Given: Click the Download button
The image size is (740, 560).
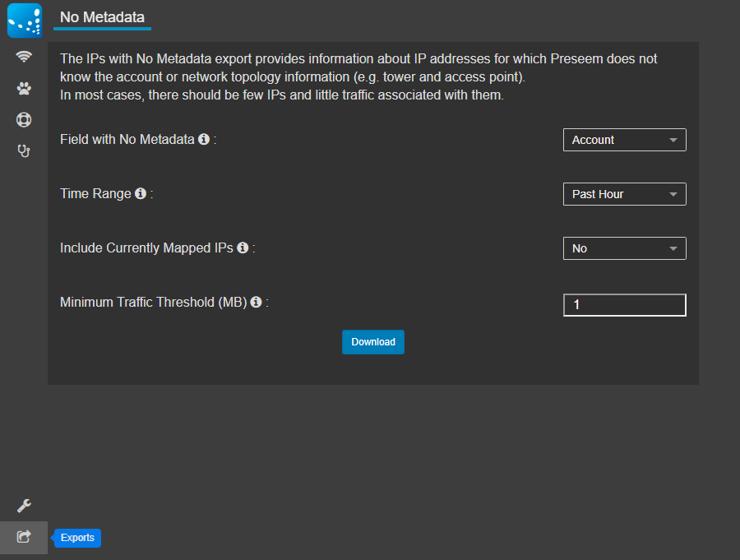Looking at the screenshot, I should (372, 342).
